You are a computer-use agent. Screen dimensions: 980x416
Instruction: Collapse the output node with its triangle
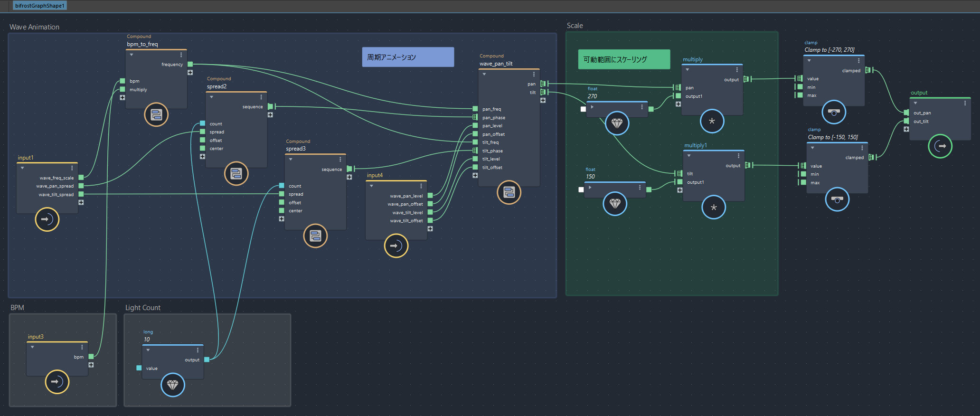(915, 103)
